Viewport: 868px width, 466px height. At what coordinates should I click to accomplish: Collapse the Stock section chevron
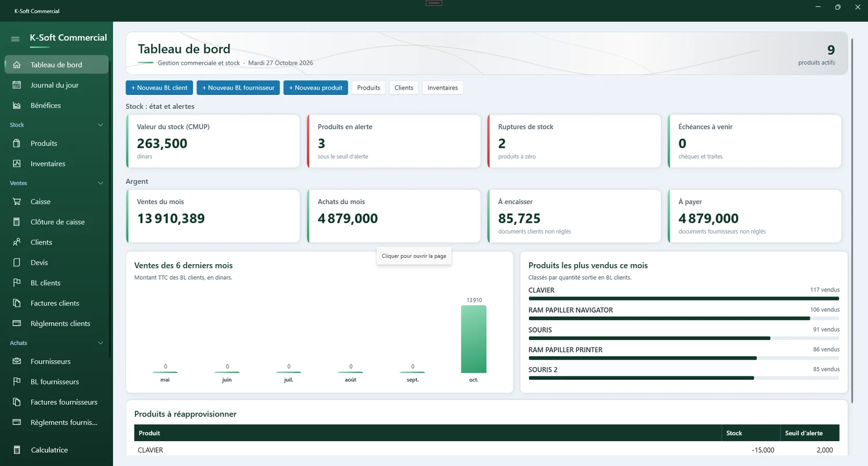[101, 125]
